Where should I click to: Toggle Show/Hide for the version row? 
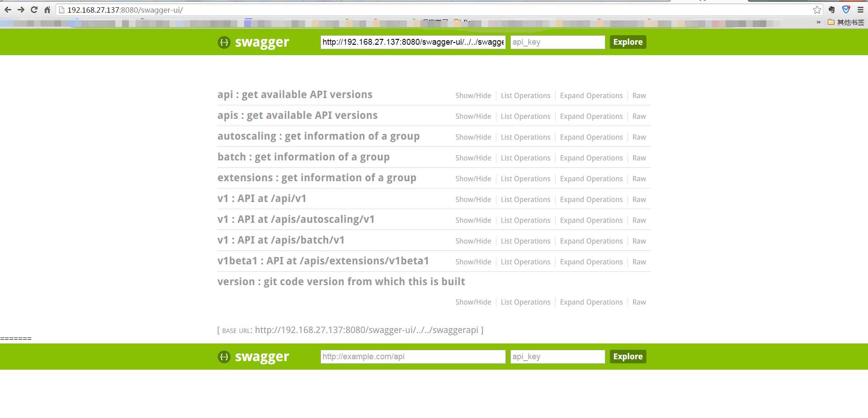473,302
